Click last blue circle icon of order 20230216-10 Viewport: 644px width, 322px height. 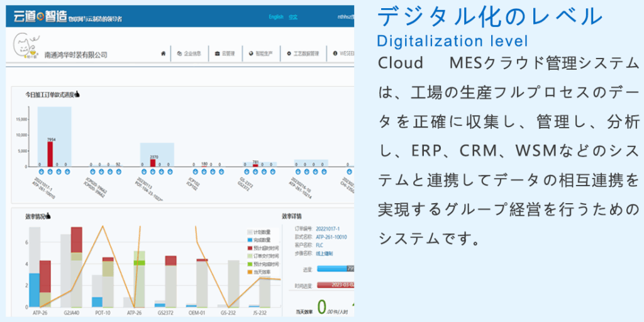pos(324,171)
